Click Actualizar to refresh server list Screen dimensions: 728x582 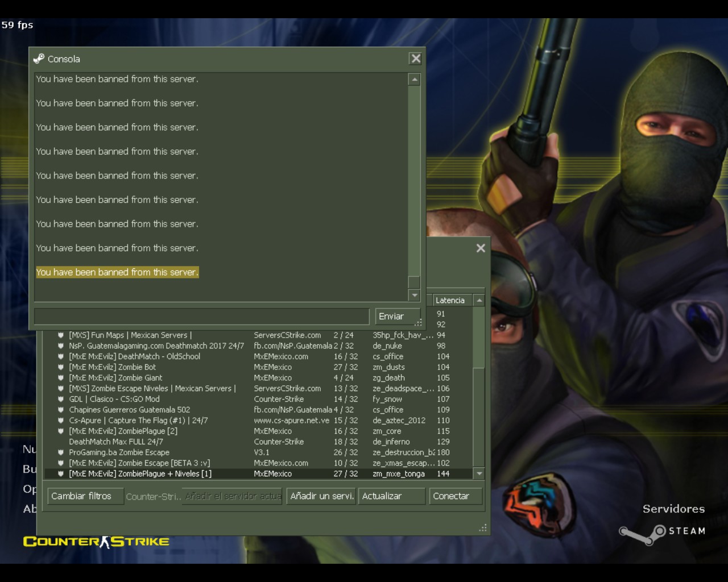pyautogui.click(x=392, y=496)
